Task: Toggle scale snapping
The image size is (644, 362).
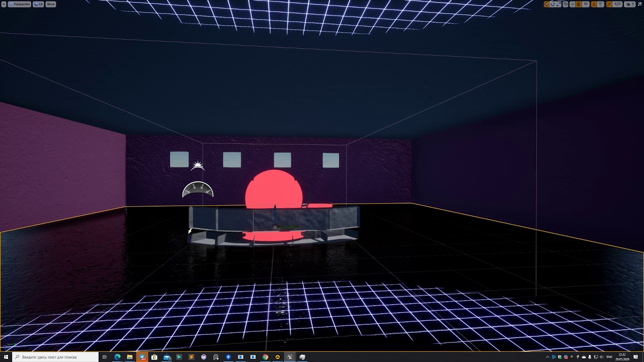Action: 609,4
